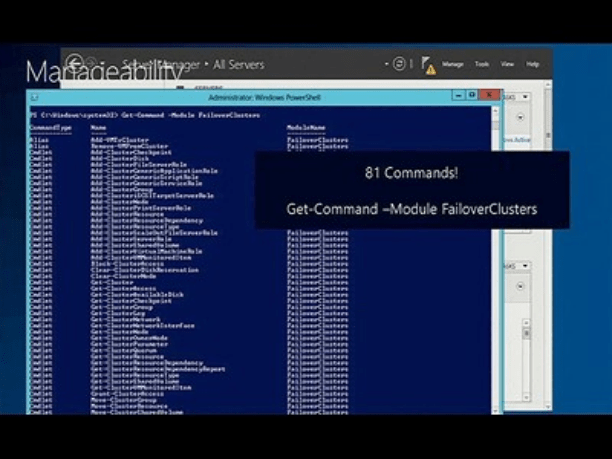Image resolution: width=612 pixels, height=459 pixels.
Task: Open the Tools menu in Server Manager
Action: pyautogui.click(x=482, y=64)
